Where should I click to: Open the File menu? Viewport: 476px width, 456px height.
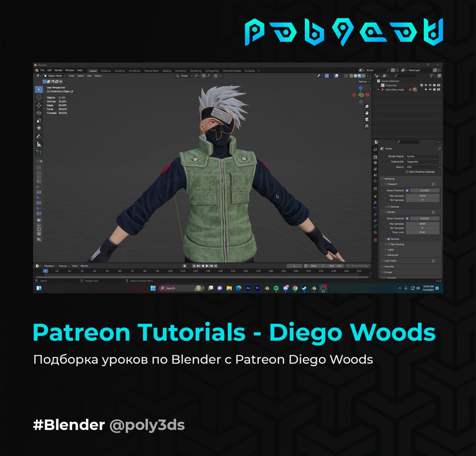click(x=42, y=70)
